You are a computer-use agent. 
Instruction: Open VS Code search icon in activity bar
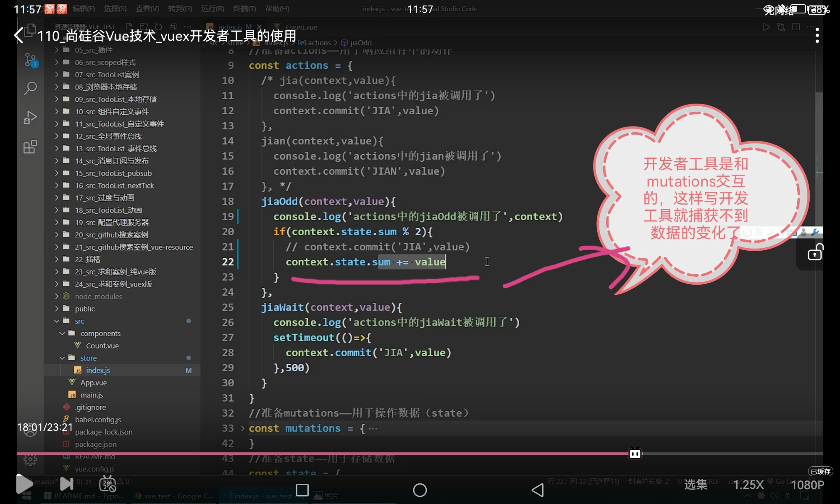tap(30, 88)
